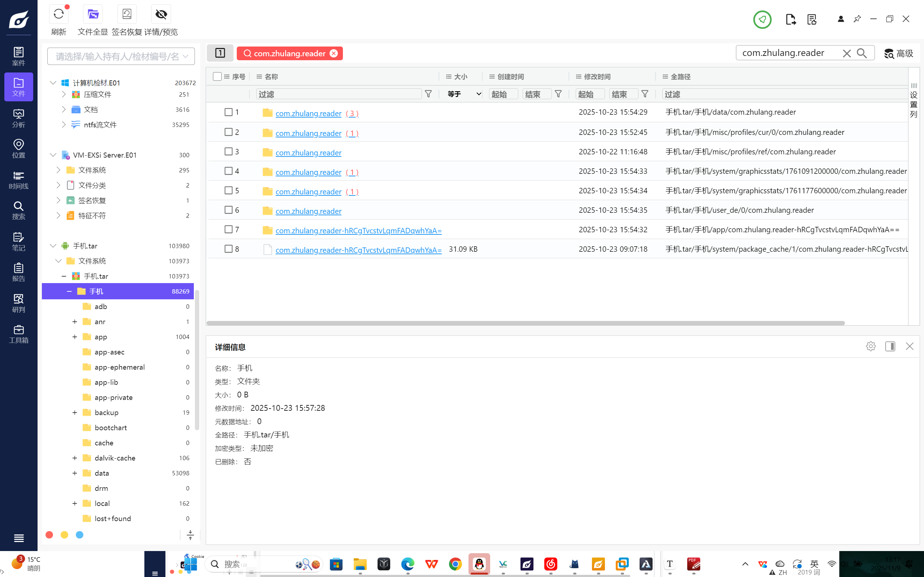Toggle 详情/预览 eye icon

point(161,14)
